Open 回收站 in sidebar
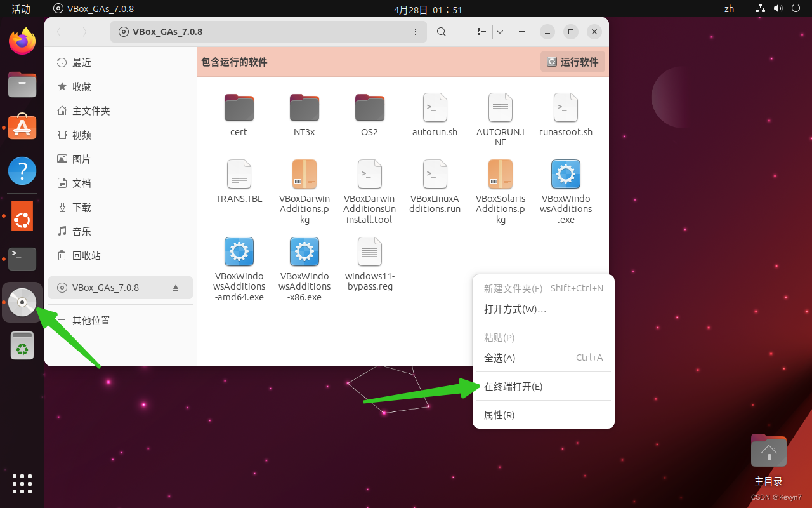The width and height of the screenshot is (812, 508). [121, 255]
